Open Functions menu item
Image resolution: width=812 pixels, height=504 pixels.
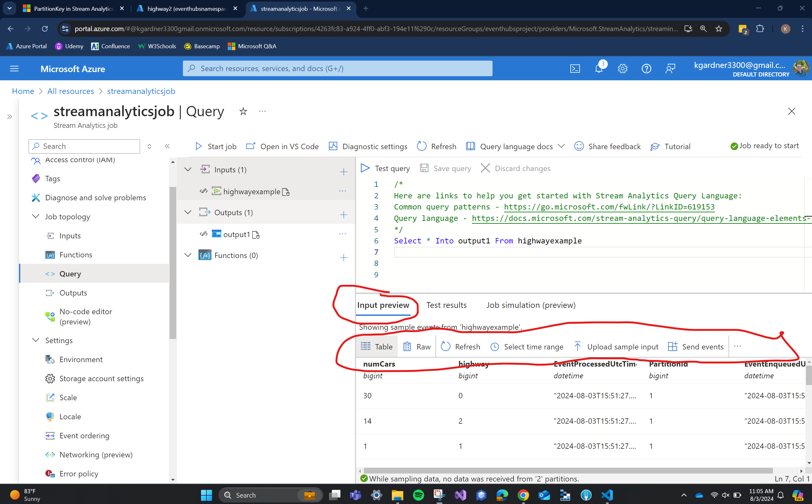coord(76,255)
